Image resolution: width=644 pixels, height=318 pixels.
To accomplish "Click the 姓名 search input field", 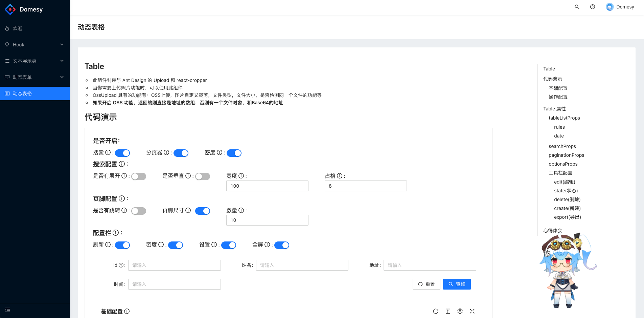I will tap(302, 265).
